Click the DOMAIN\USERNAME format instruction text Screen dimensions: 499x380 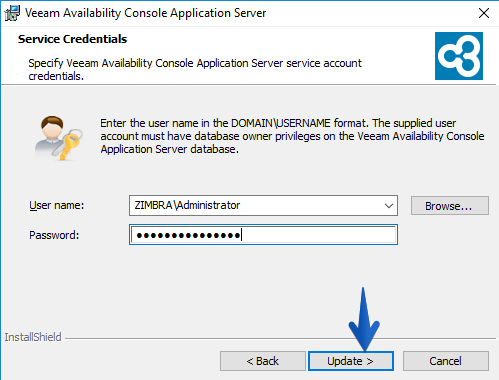(x=292, y=136)
